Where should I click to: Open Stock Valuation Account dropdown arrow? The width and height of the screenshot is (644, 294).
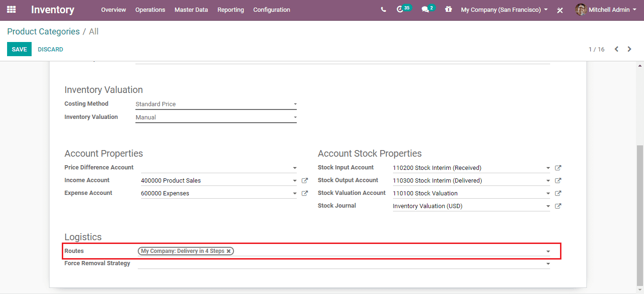click(548, 193)
